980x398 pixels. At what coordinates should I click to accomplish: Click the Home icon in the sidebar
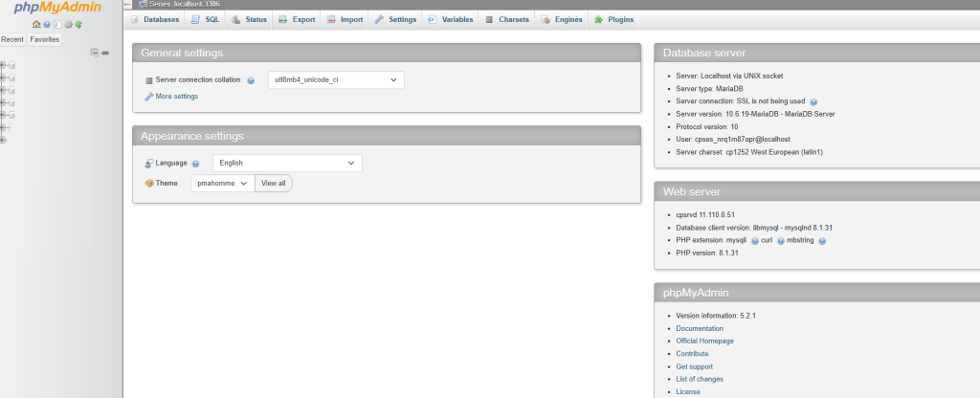tap(35, 24)
